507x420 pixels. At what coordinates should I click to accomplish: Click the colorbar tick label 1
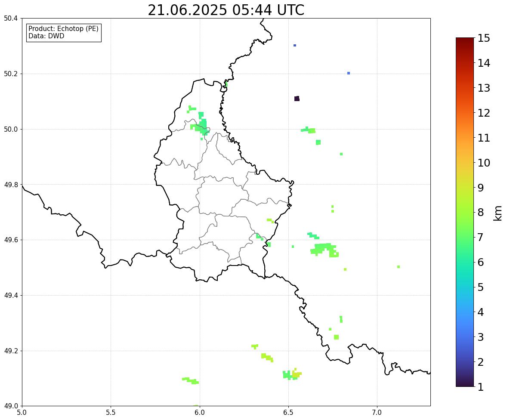(x=480, y=387)
